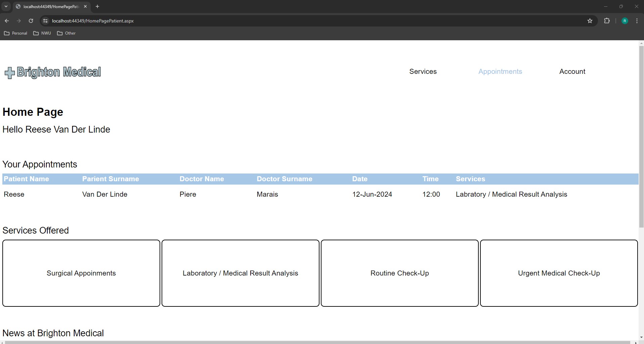The height and width of the screenshot is (344, 644).
Task: Click the Labratory / Medical Result Analysis cell
Action: [511, 194]
